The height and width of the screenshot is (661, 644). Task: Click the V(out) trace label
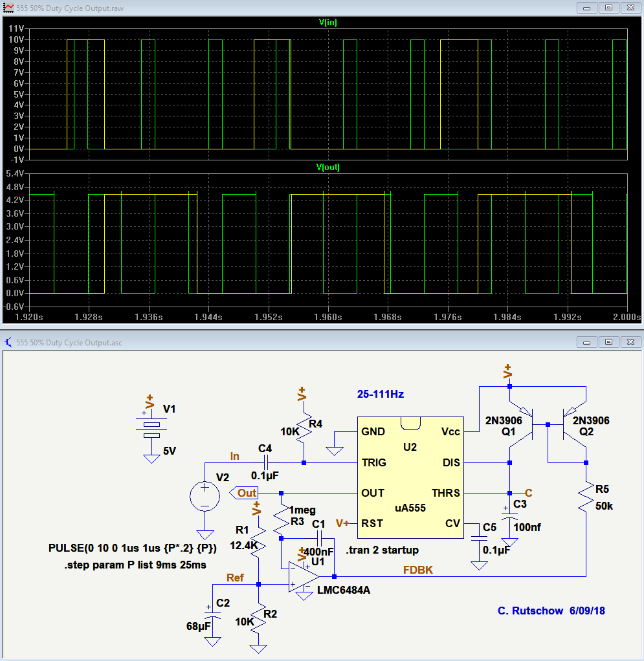coord(328,168)
